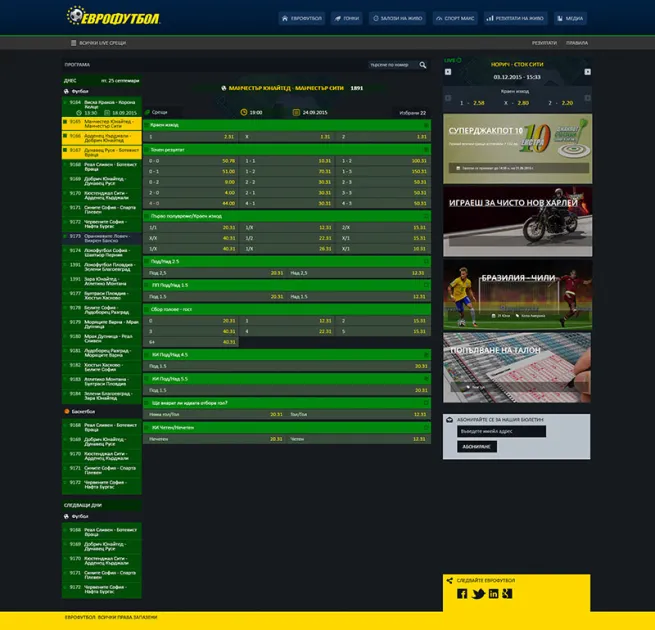Collapse the Точен резултат section
Screen dimensions: 655x630
[426, 150]
